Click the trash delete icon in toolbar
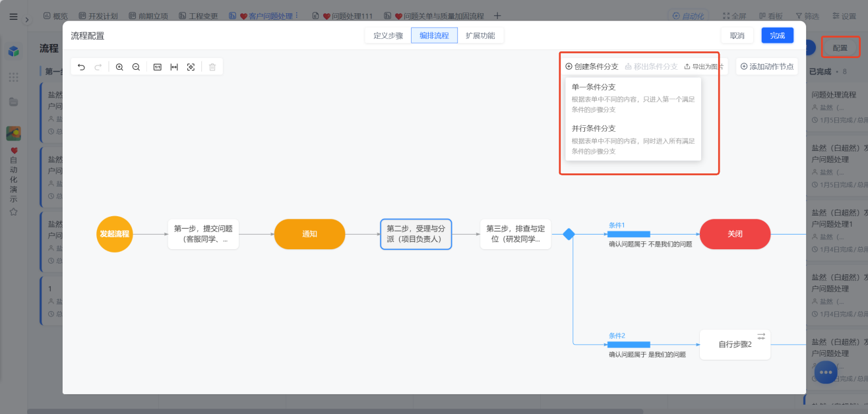868x414 pixels. tap(212, 67)
